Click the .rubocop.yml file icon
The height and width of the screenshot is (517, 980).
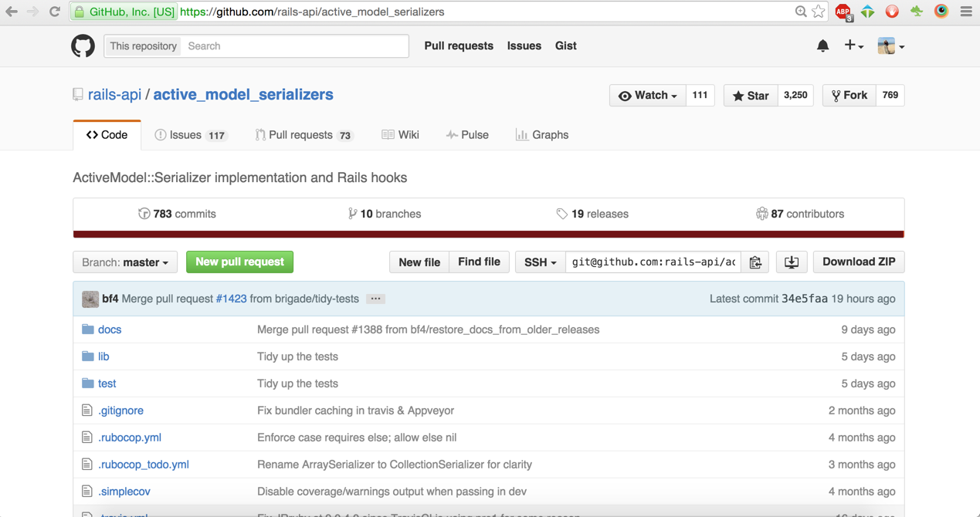click(87, 438)
